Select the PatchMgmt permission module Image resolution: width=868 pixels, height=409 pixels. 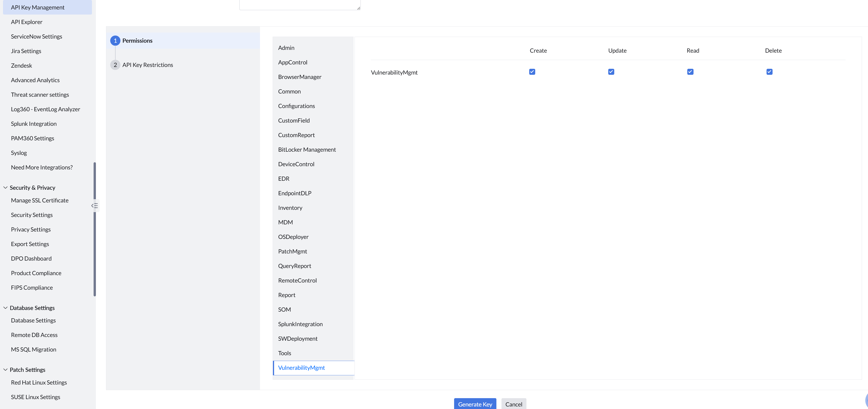[x=293, y=251]
